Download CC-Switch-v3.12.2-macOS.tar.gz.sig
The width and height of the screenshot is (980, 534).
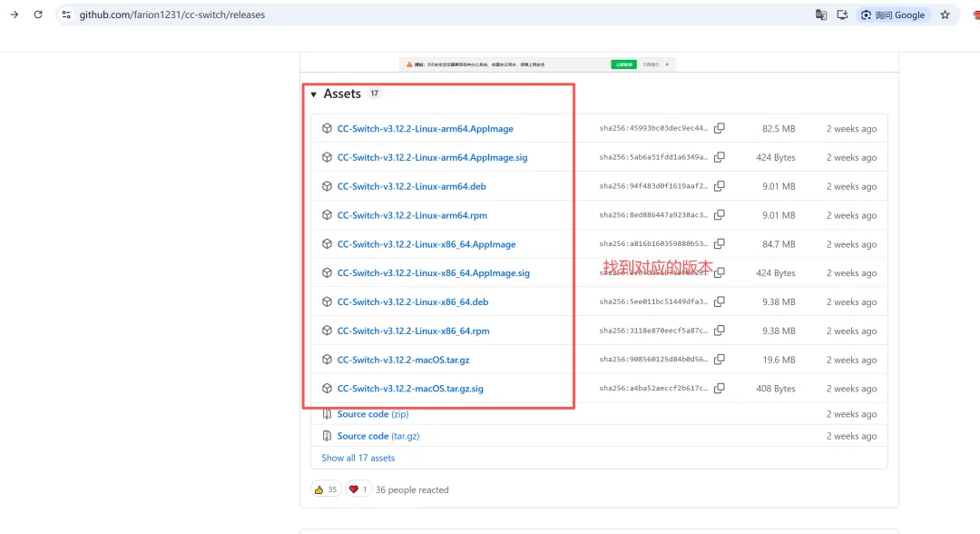[x=410, y=389]
